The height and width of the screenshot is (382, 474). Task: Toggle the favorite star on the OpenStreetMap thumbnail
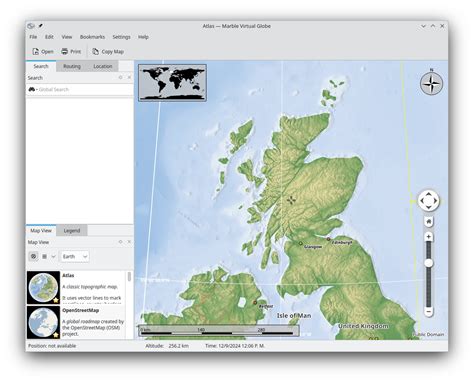56,334
